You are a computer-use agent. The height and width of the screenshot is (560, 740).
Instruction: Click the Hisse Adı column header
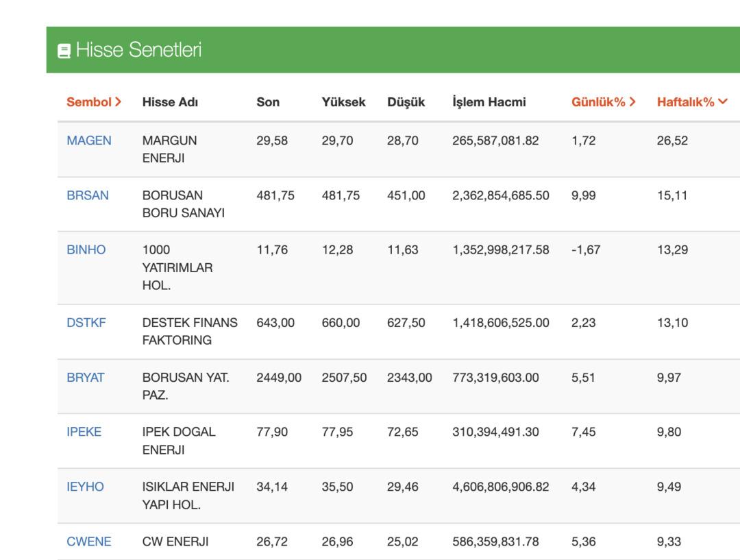pyautogui.click(x=170, y=102)
